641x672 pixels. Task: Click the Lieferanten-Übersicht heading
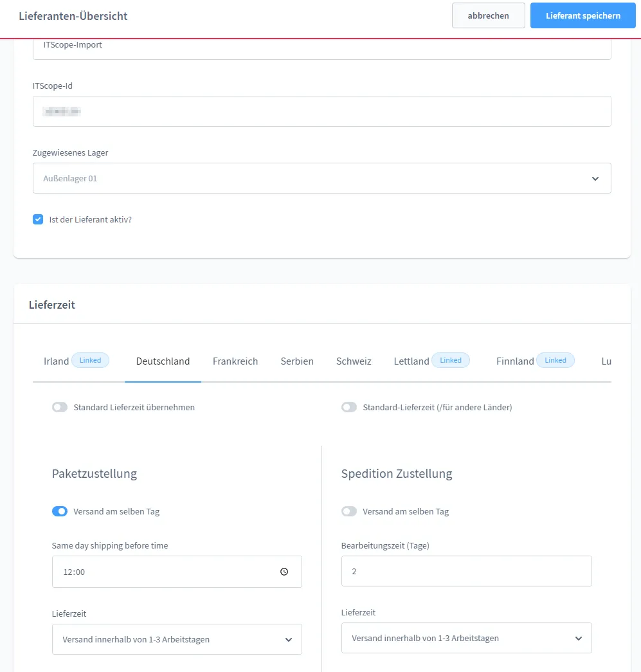pos(73,16)
